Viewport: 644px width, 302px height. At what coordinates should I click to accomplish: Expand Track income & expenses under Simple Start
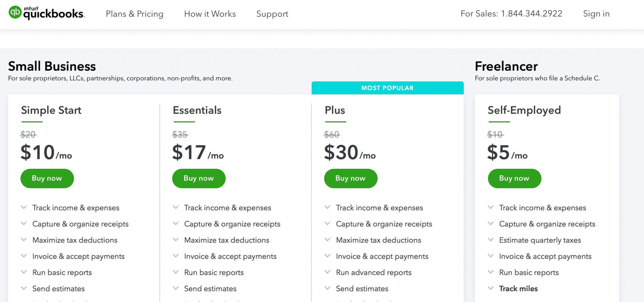(76, 208)
